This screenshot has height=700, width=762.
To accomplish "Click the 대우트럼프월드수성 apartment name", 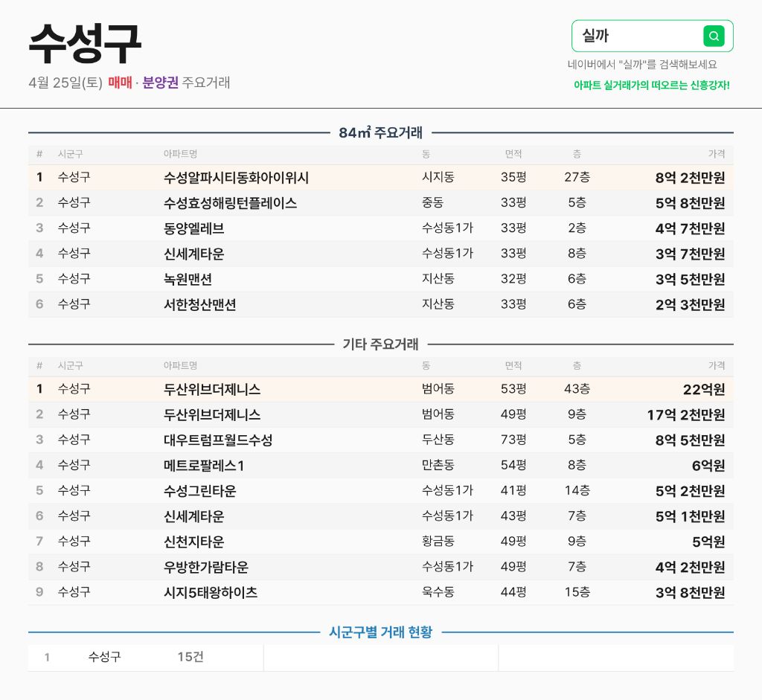I will [218, 440].
